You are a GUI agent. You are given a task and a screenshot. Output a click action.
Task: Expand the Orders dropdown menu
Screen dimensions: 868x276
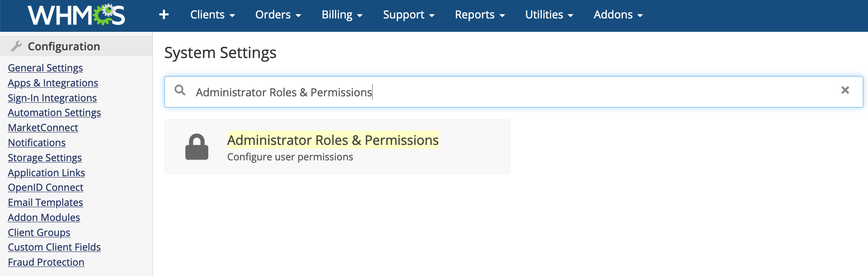tap(278, 15)
